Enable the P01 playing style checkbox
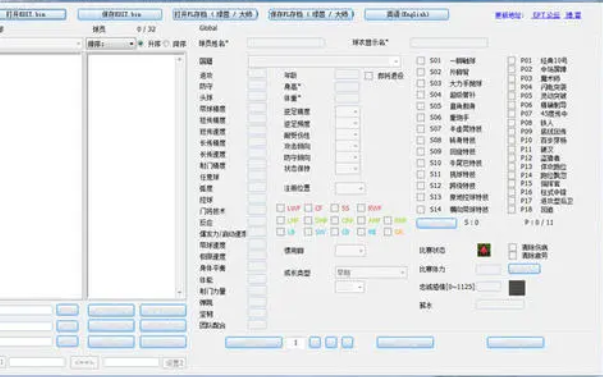603x377 pixels. pos(511,60)
